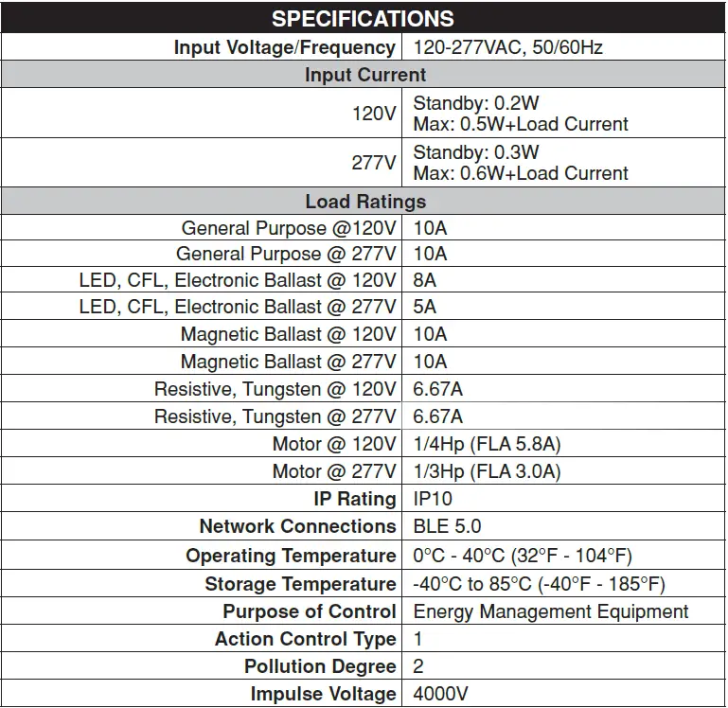
Task: Click the Input Current section header
Action: click(x=364, y=75)
